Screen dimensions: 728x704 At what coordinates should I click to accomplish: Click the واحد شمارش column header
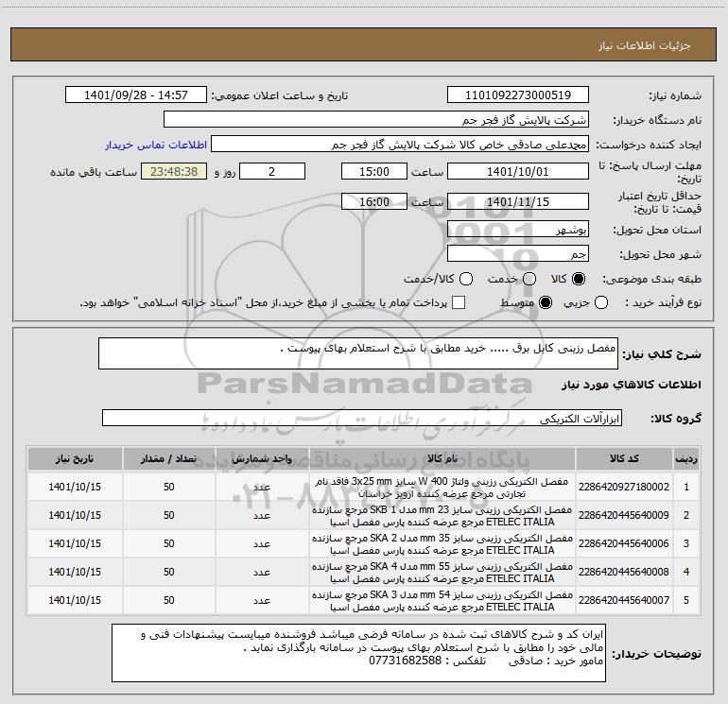(x=262, y=458)
